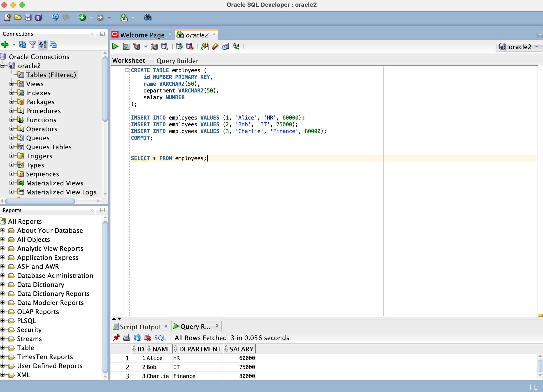Clear the worksheet with the eraser icon

pyautogui.click(x=215, y=46)
